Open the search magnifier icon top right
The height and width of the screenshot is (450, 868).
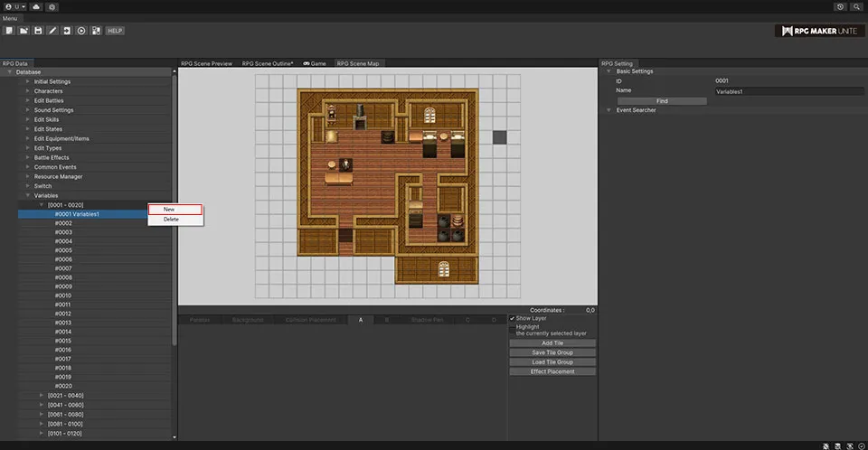(x=855, y=6)
